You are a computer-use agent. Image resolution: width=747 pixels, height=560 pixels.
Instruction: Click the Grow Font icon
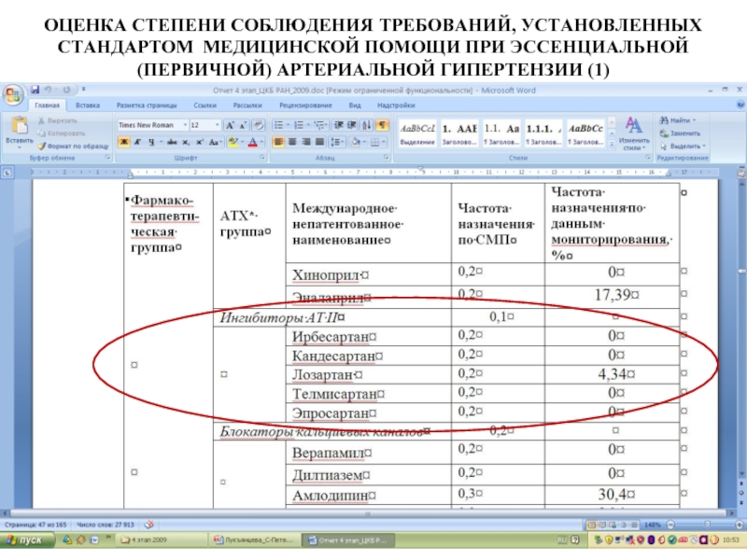tap(230, 125)
